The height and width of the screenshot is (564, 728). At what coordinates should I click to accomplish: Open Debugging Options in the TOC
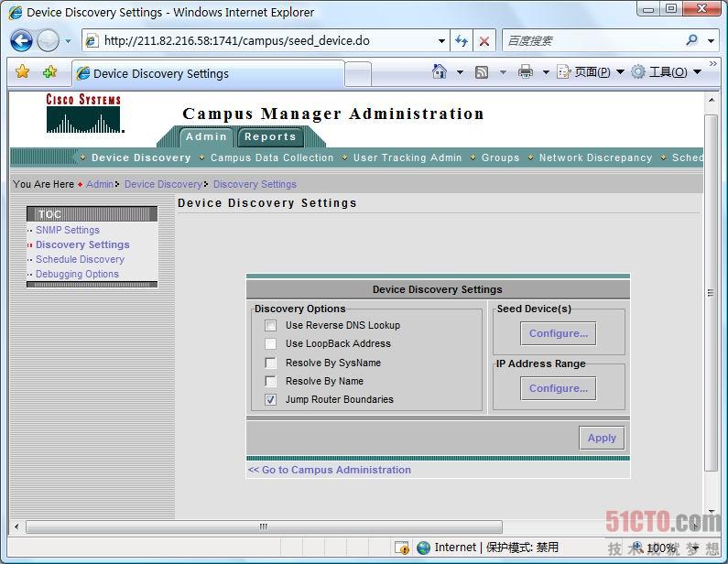pos(77,274)
